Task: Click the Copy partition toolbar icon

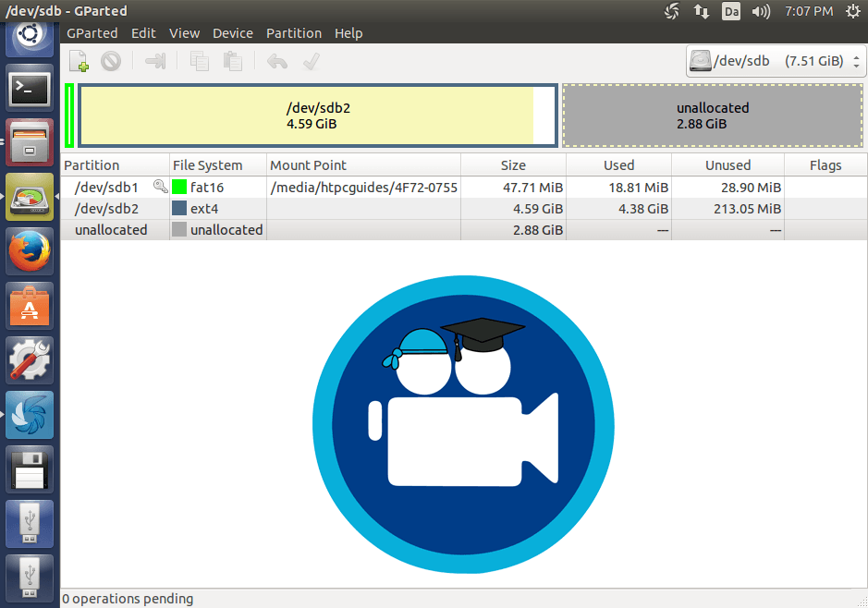Action: click(199, 62)
